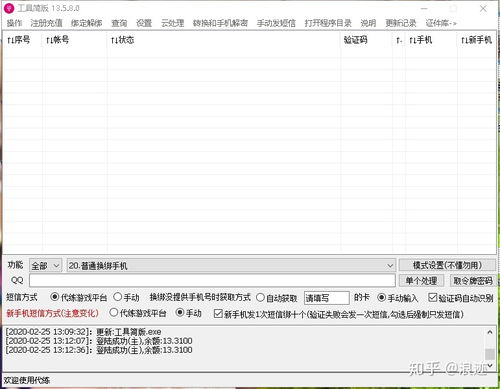Open the 更新记录 menu
The height and width of the screenshot is (389, 500).
[401, 23]
